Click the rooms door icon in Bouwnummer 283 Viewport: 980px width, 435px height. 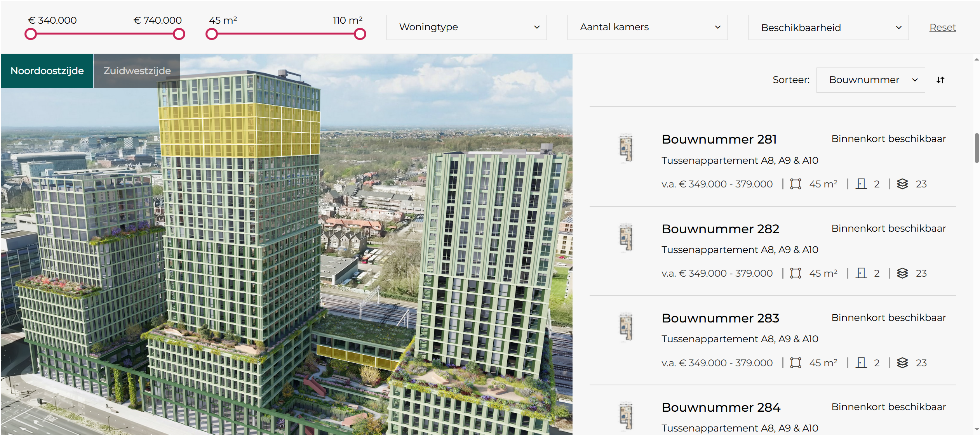click(x=861, y=363)
